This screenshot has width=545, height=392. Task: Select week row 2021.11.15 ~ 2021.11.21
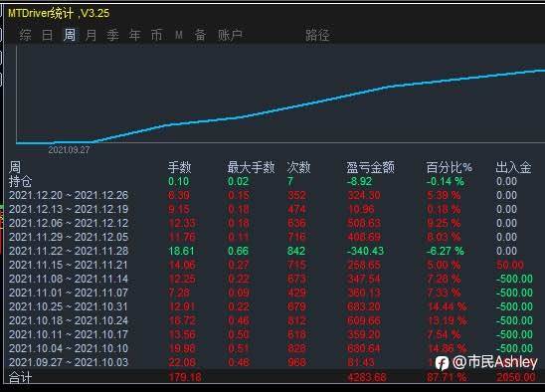pyautogui.click(x=274, y=265)
